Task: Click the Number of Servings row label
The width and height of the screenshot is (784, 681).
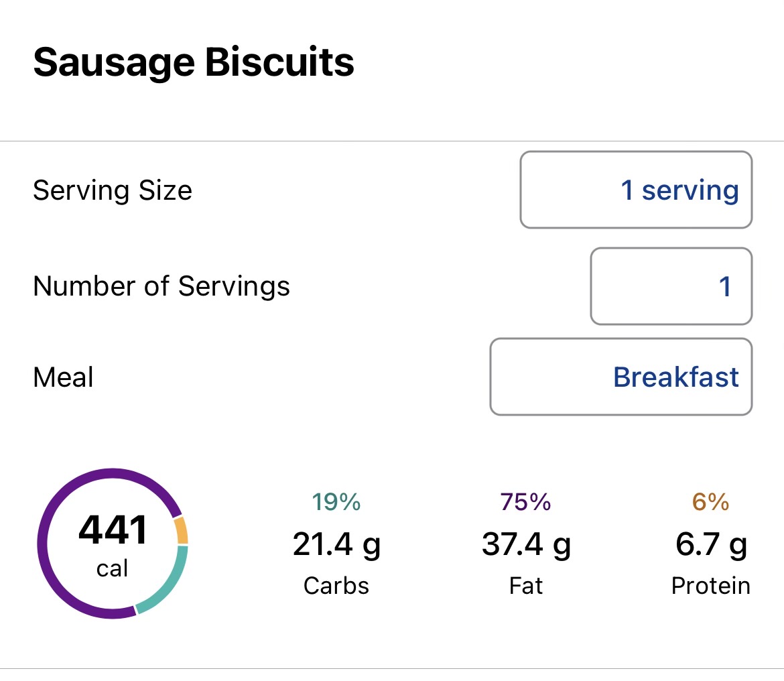Action: 161,287
